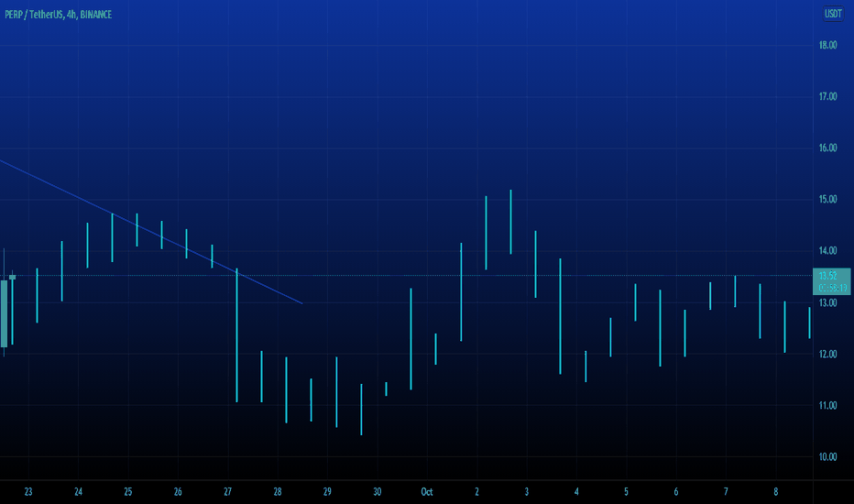Screen dimensions: 854x504
Task: Click the 29 date label on time axis
Action: 327,492
